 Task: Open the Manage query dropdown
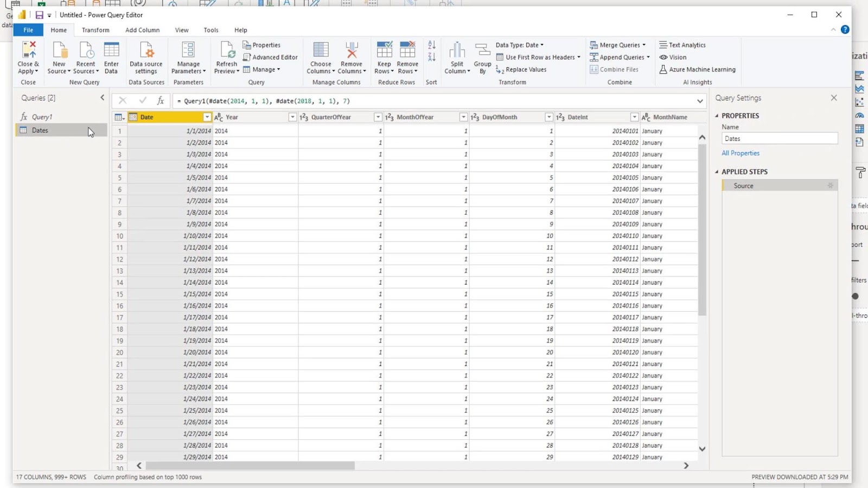[x=261, y=69]
